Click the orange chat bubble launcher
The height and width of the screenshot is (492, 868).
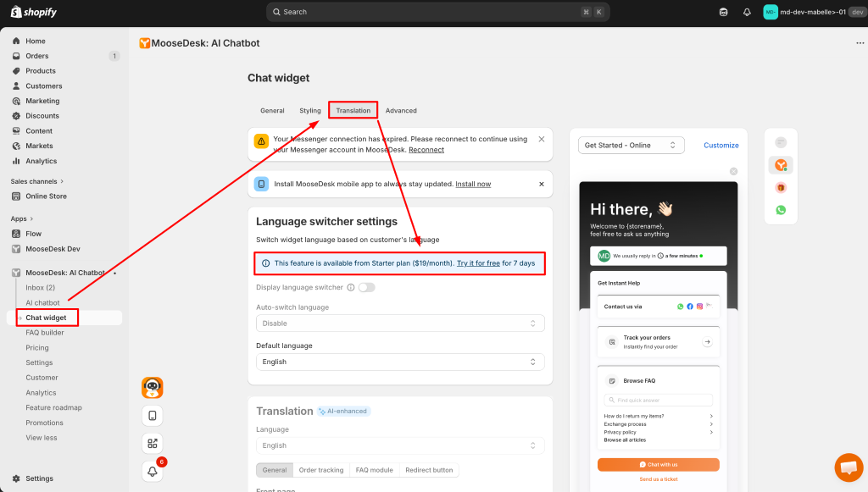848,467
